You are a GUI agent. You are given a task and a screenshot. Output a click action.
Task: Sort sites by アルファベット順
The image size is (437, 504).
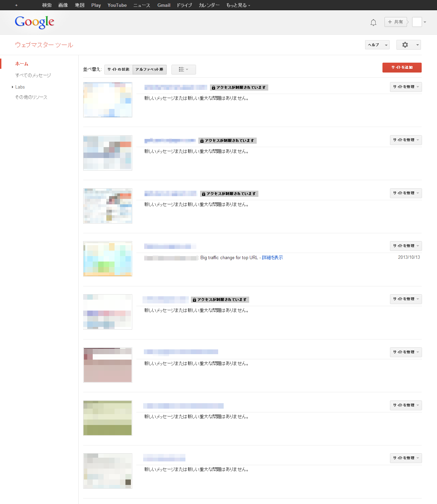click(x=149, y=69)
